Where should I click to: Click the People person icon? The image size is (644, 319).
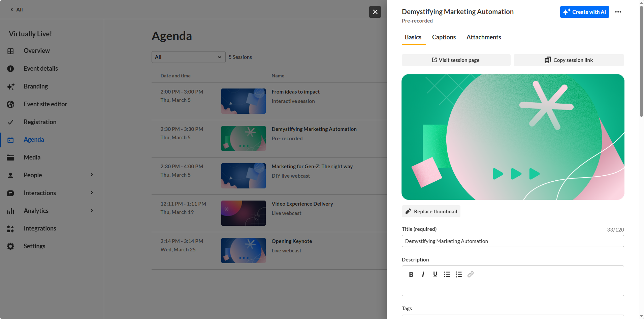[x=11, y=175]
